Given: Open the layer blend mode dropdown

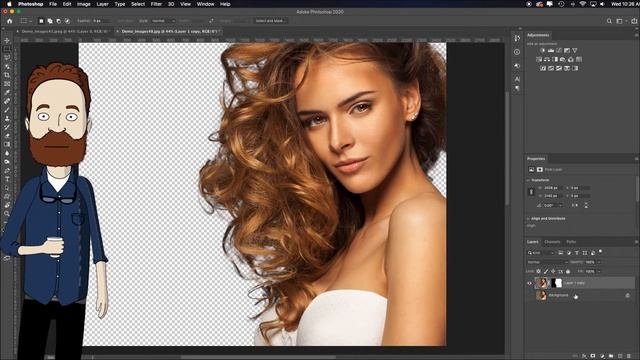Looking at the screenshot, I should tap(547, 262).
